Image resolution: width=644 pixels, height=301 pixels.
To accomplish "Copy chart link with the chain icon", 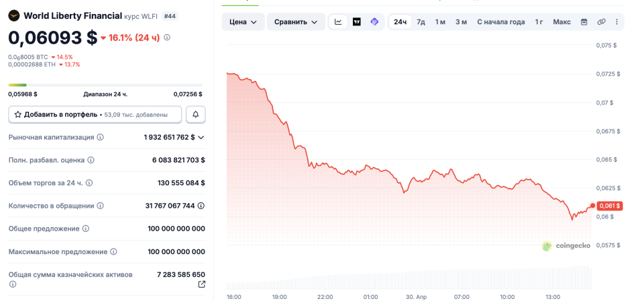I will (601, 22).
